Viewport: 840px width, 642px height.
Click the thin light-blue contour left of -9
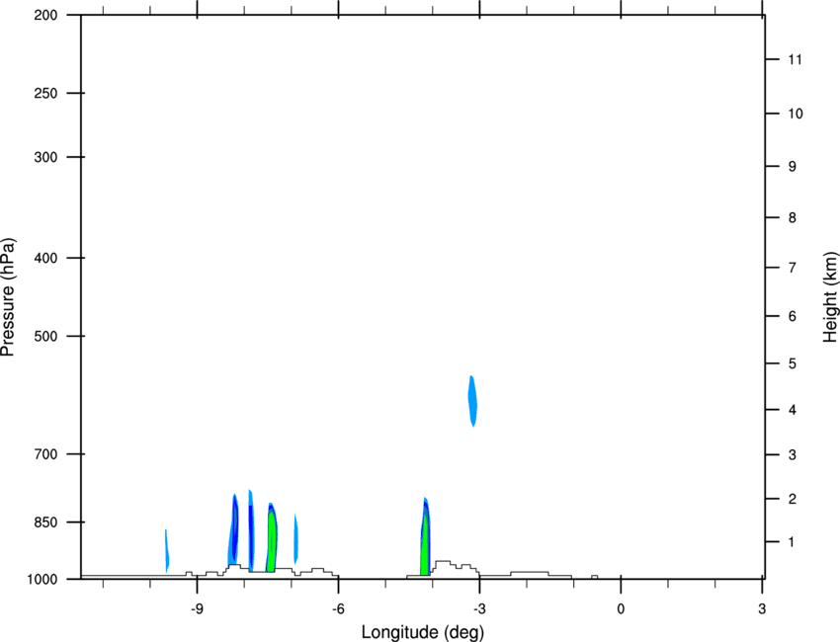pos(167,550)
